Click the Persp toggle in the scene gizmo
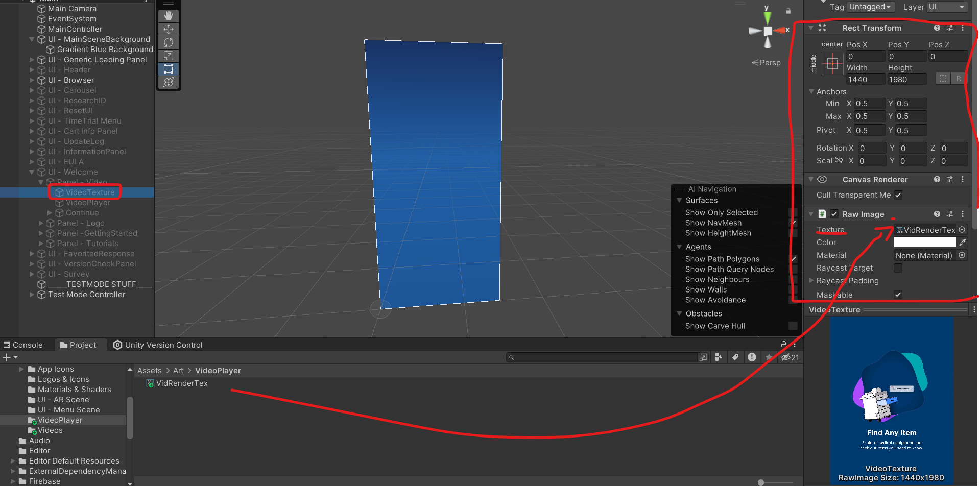This screenshot has height=486, width=980. pos(766,62)
